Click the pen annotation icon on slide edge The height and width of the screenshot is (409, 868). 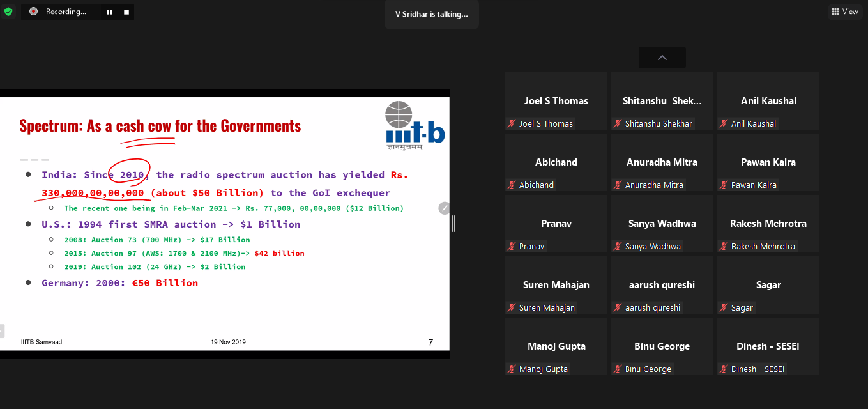(444, 208)
